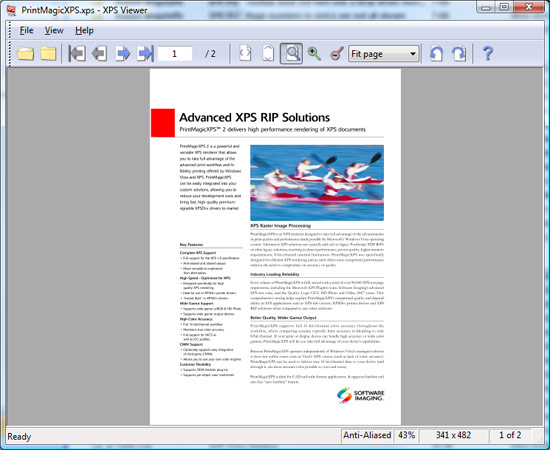Click the Software Imaging logo on page
This screenshot has width=550, height=450.
(360, 395)
